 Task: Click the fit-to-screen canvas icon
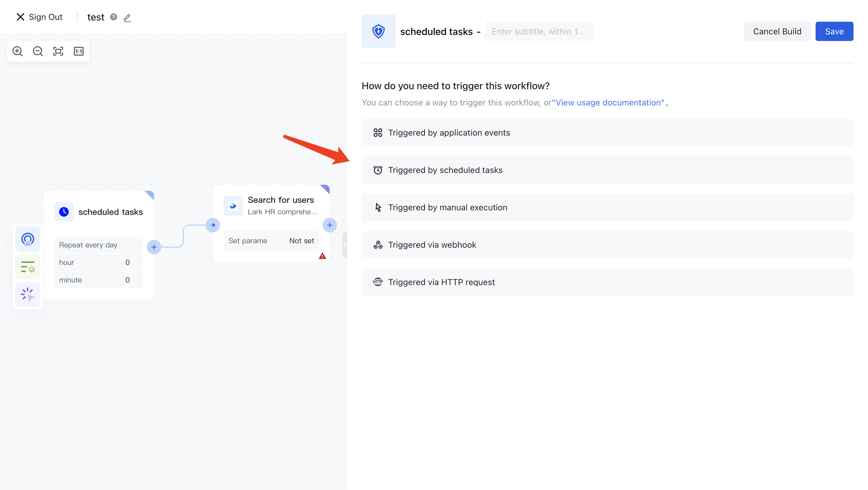tap(58, 51)
